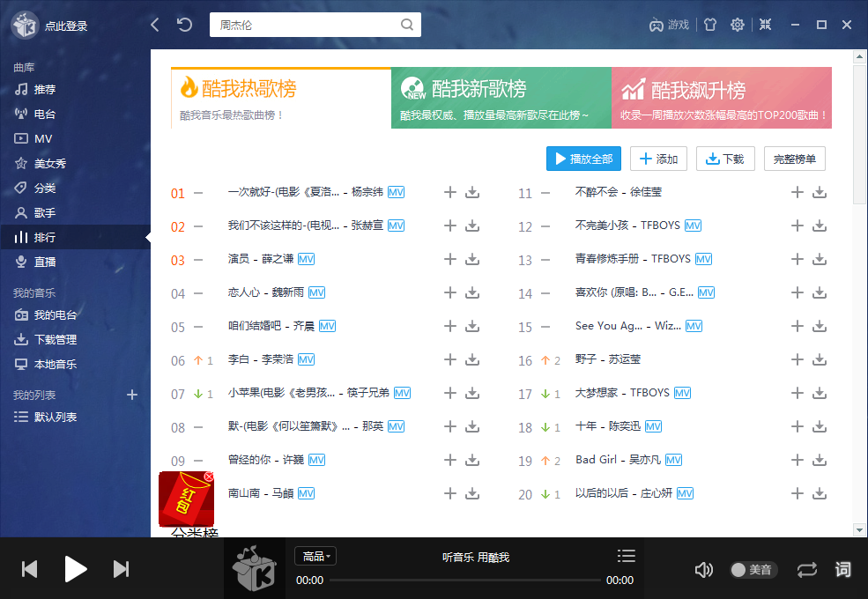This screenshot has height=599, width=868.
Task: Click the 下载 button
Action: 724,159
